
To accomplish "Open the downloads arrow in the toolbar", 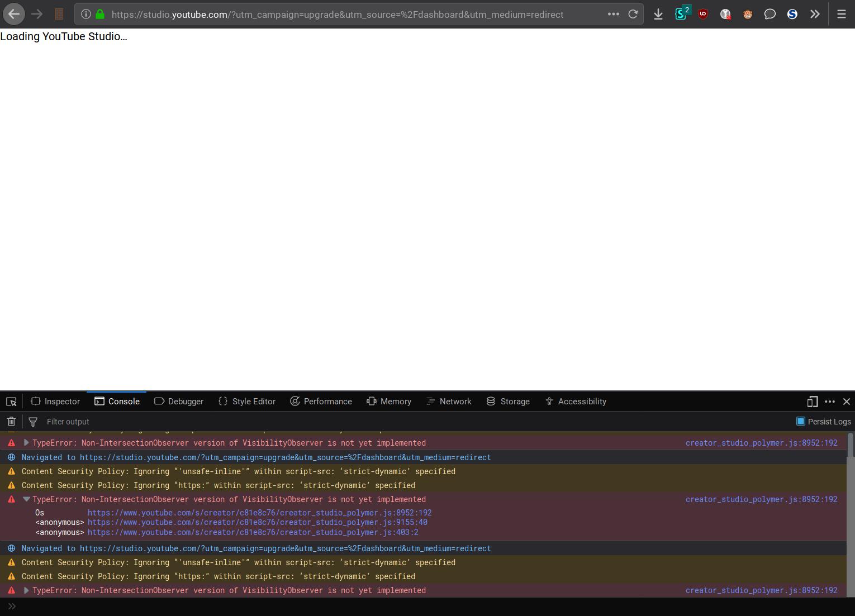I will (658, 15).
